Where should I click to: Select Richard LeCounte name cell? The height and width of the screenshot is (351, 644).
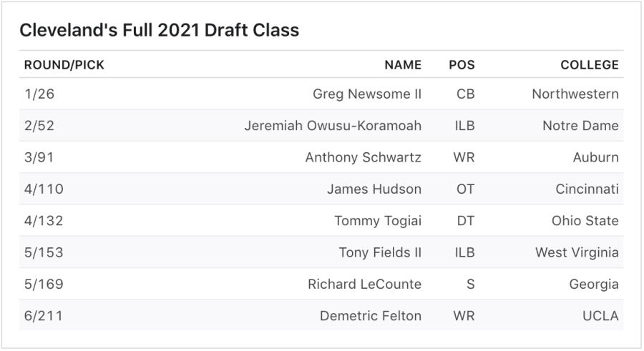tap(364, 285)
